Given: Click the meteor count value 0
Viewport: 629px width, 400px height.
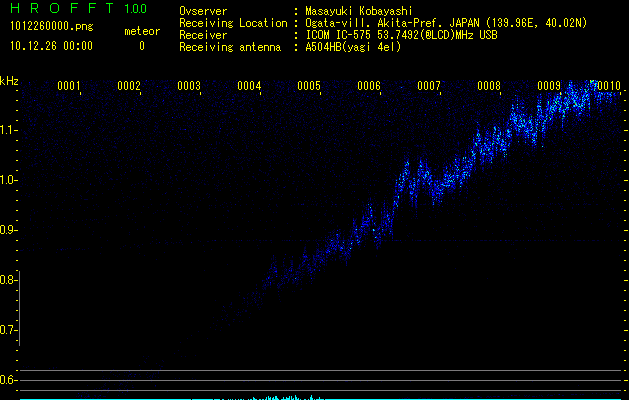Looking at the screenshot, I should [142, 46].
